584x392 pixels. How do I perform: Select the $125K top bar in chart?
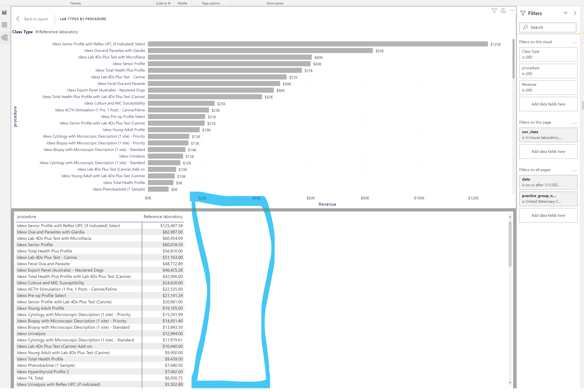tap(318, 44)
